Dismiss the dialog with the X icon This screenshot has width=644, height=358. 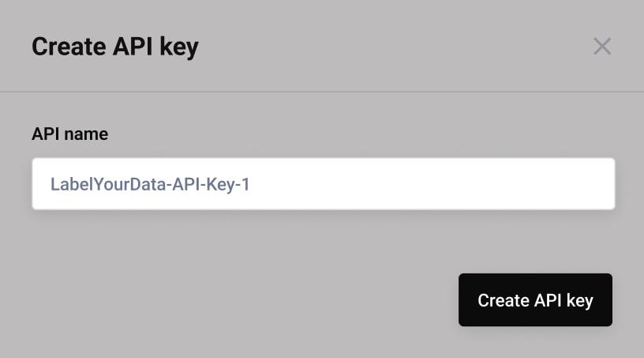pyautogui.click(x=602, y=47)
